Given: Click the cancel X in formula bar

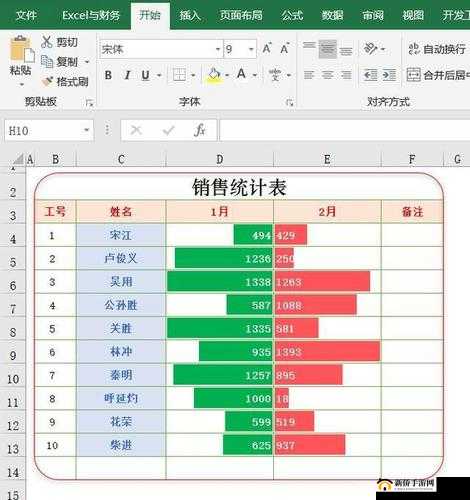Looking at the screenshot, I should point(136,130).
